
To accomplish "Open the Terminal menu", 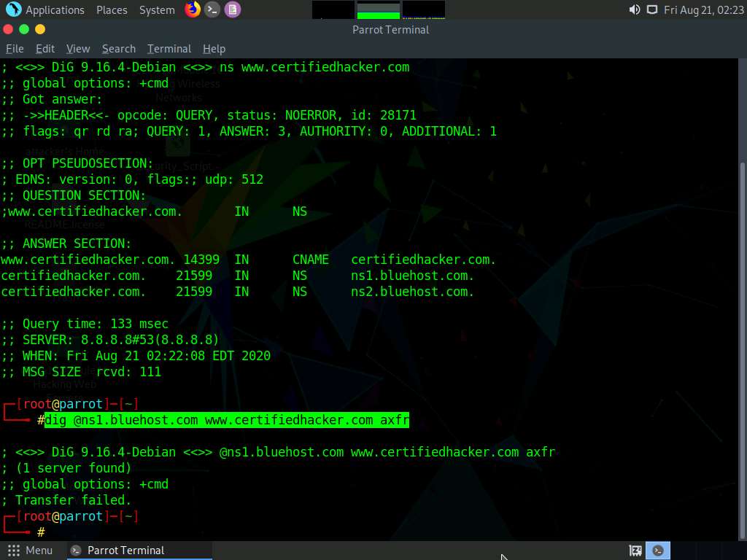I will point(169,49).
